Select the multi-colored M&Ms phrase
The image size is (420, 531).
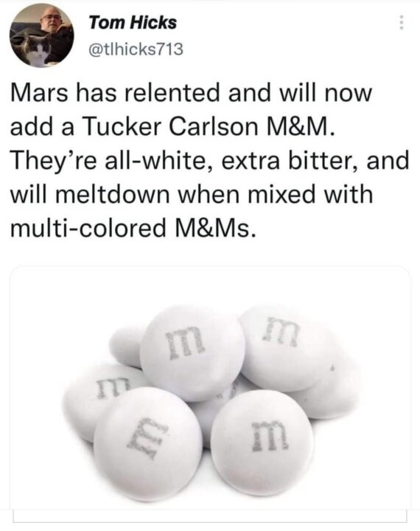click(x=132, y=229)
